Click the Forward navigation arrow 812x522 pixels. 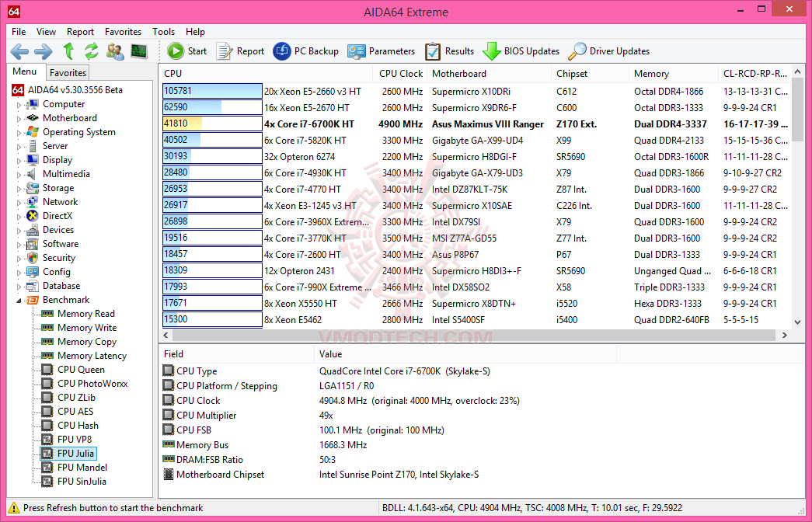[44, 51]
